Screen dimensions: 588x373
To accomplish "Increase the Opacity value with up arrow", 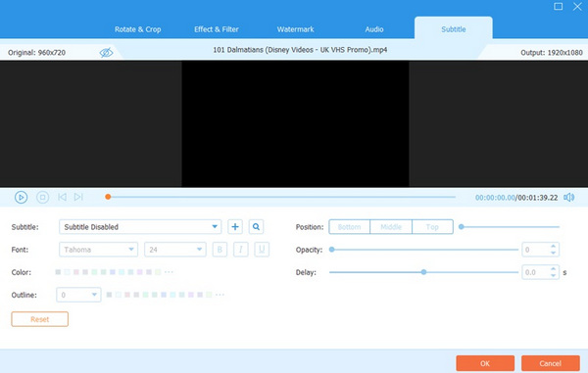I will point(553,247).
